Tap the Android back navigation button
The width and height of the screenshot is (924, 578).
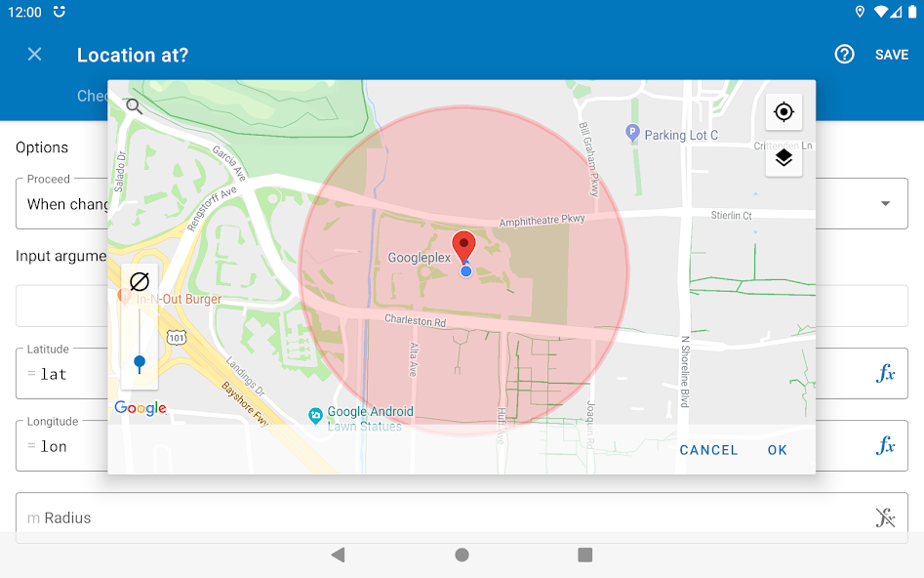(x=339, y=555)
